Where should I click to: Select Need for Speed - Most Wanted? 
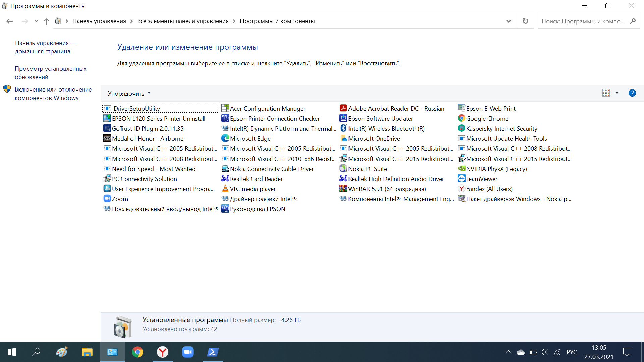point(153,169)
